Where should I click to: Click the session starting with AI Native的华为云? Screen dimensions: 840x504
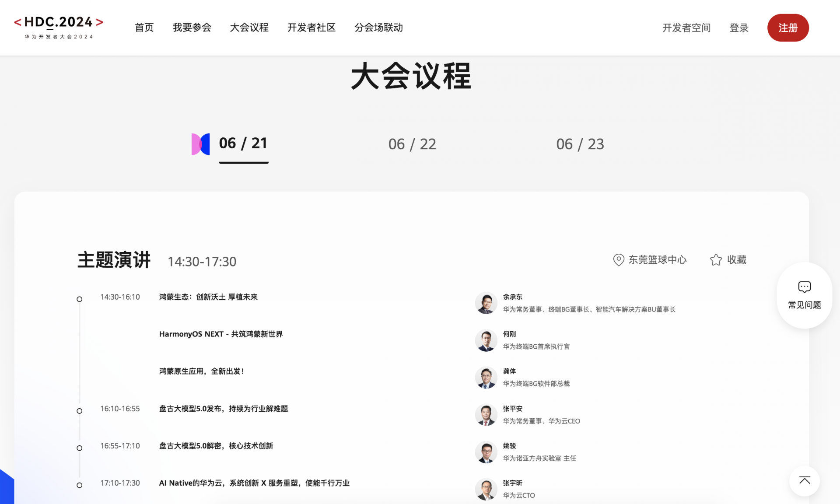point(254,483)
